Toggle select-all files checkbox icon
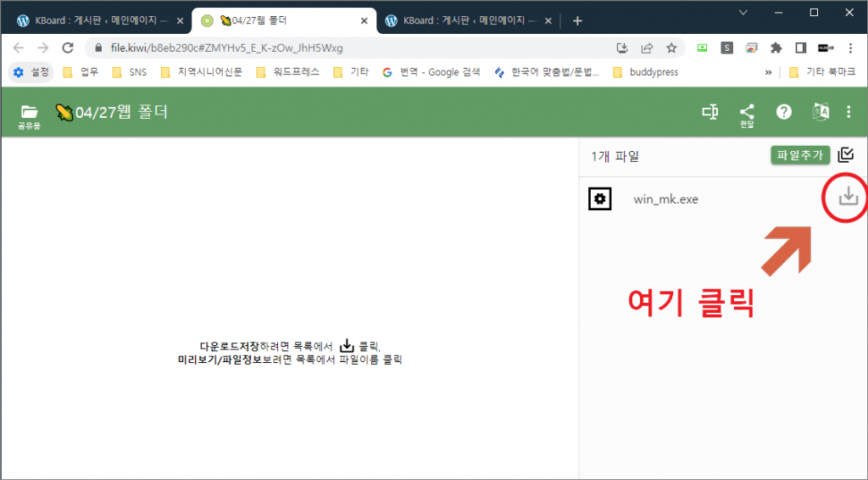This screenshot has width=868, height=480. (846, 155)
